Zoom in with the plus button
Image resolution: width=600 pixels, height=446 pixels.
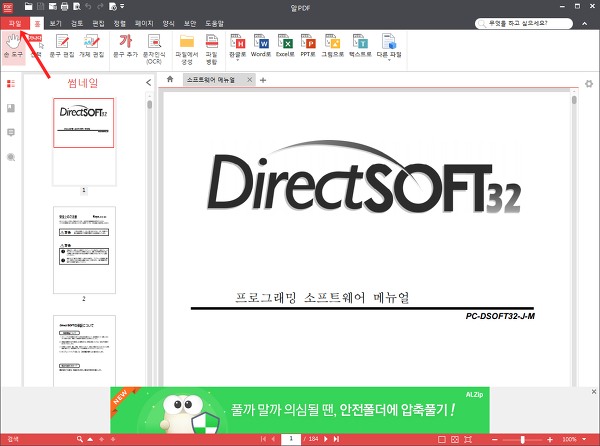(x=550, y=439)
